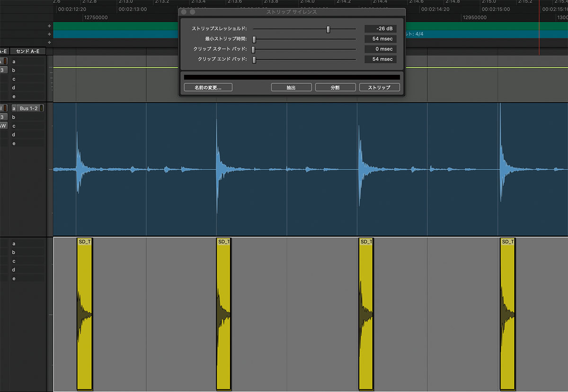Adjust the ストリップスレッショルド slider handle
The width and height of the screenshot is (568, 392).
328,29
